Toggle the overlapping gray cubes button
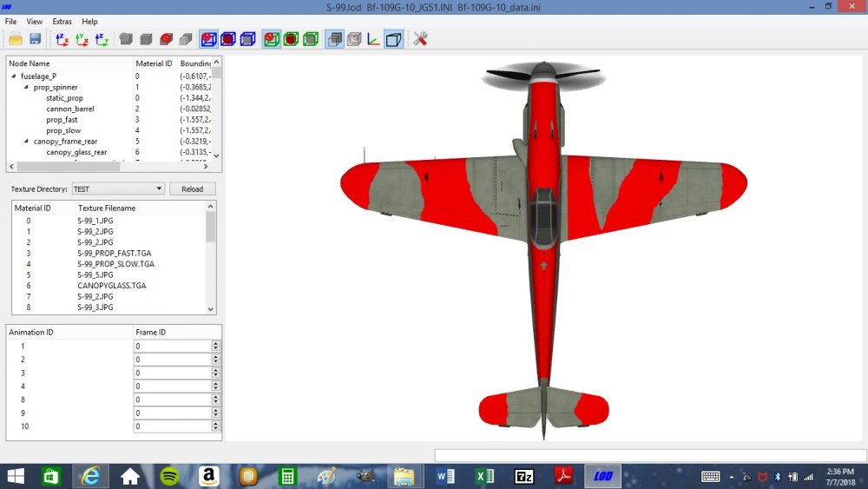The height and width of the screenshot is (489, 868). [x=334, y=39]
